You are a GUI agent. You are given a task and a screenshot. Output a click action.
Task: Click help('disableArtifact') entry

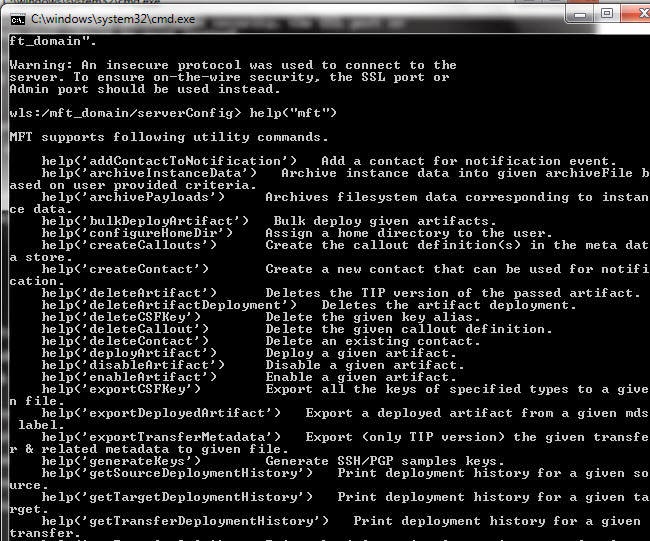pyautogui.click(x=133, y=365)
